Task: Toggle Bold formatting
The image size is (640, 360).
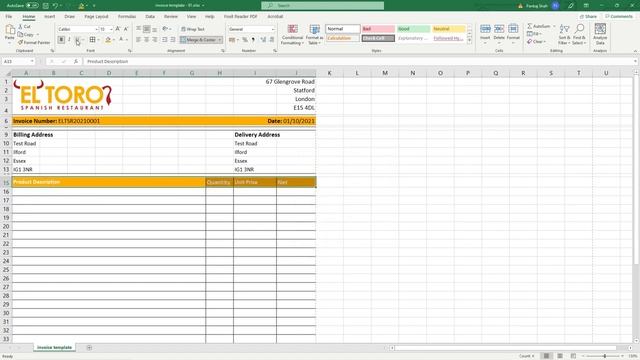Action: pos(61,40)
